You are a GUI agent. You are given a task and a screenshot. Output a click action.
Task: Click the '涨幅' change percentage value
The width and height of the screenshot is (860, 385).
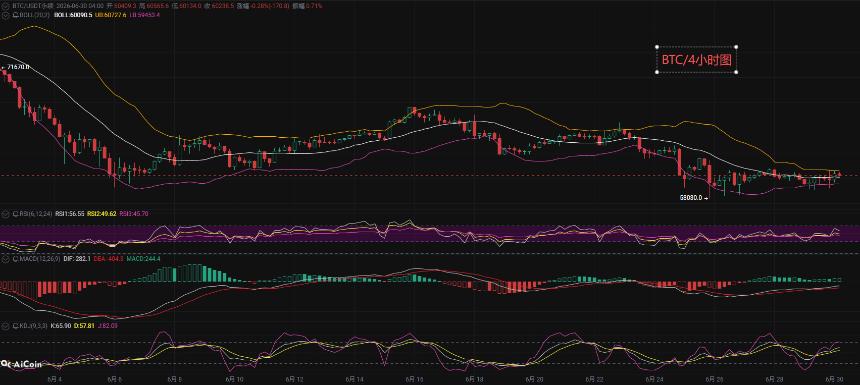pos(269,5)
